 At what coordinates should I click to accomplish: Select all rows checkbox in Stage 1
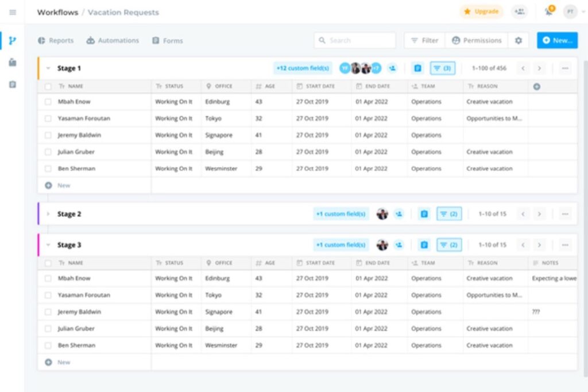pyautogui.click(x=48, y=87)
